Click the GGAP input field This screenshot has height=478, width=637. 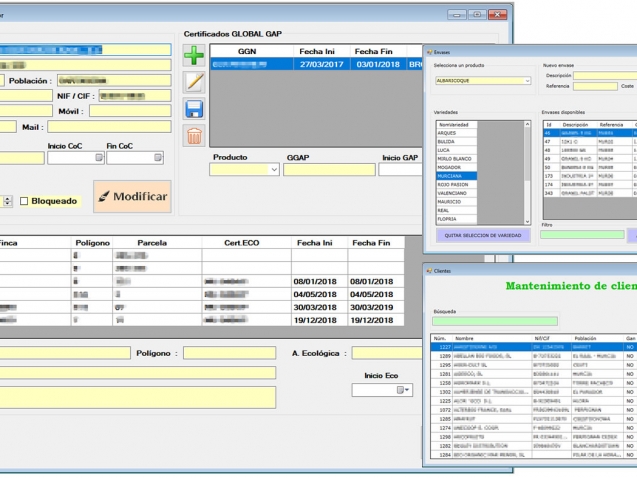coord(329,170)
